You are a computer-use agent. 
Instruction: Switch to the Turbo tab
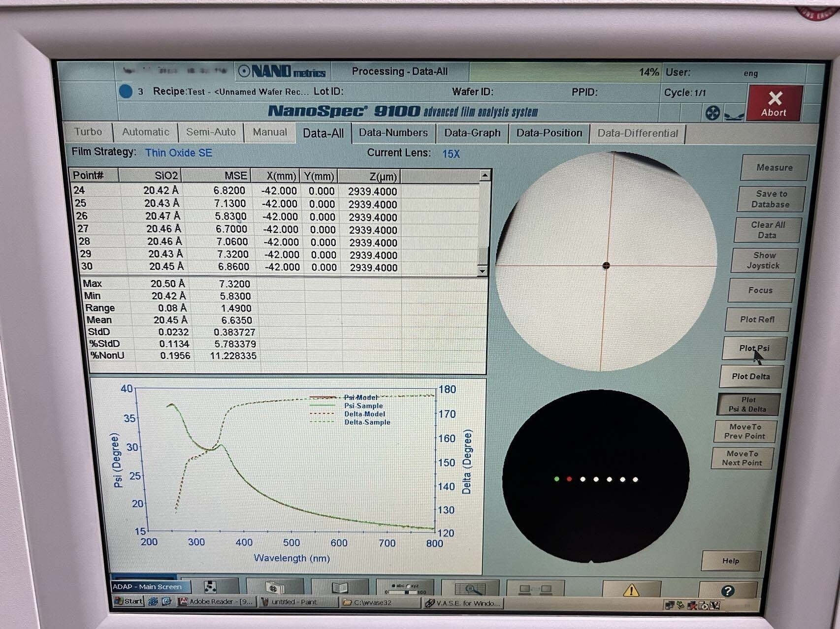click(88, 132)
